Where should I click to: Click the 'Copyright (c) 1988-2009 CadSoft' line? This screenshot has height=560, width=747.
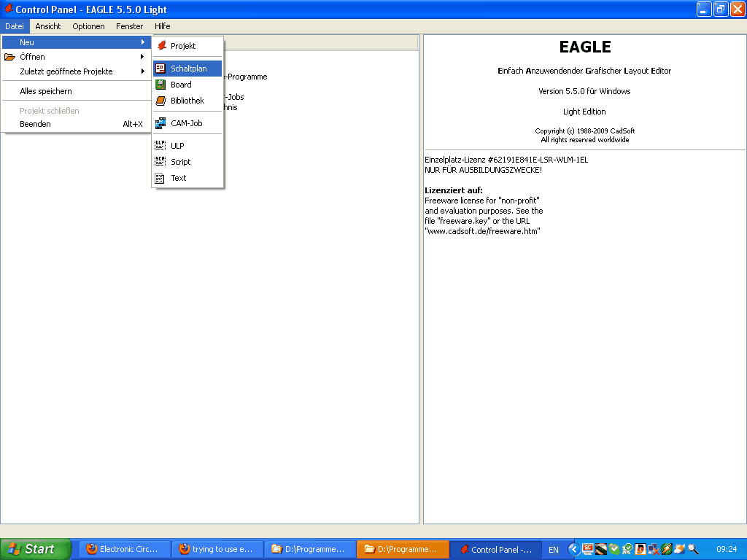pos(585,131)
